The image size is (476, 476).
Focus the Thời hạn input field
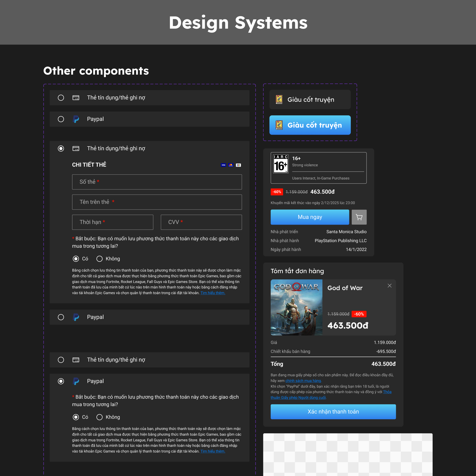[x=113, y=222]
